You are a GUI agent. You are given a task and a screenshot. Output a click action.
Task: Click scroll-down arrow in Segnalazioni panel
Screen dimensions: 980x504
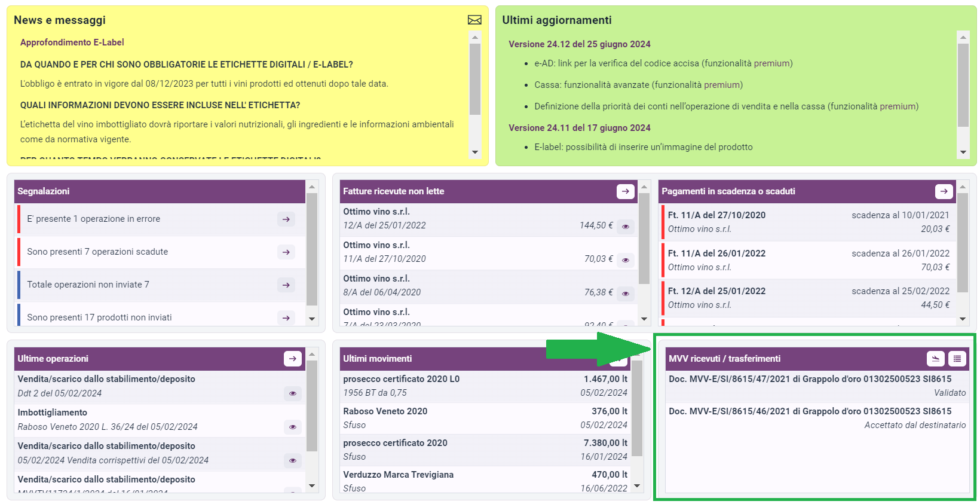(312, 319)
